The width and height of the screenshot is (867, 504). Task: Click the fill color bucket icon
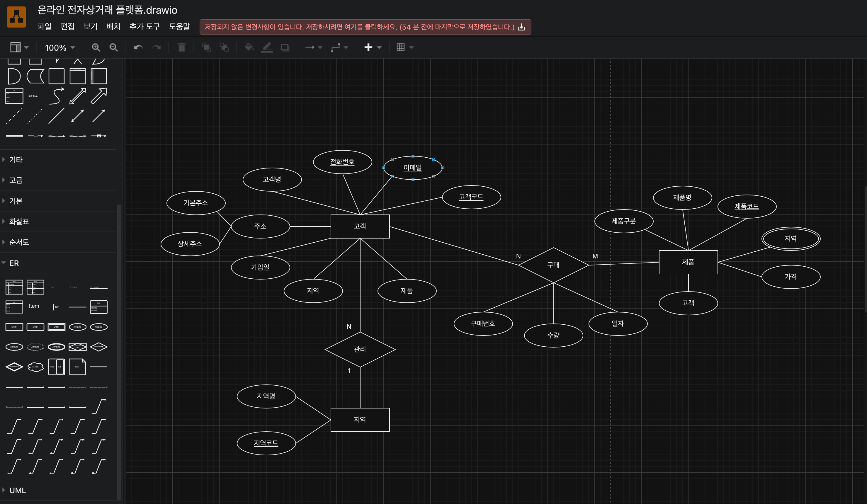[249, 47]
